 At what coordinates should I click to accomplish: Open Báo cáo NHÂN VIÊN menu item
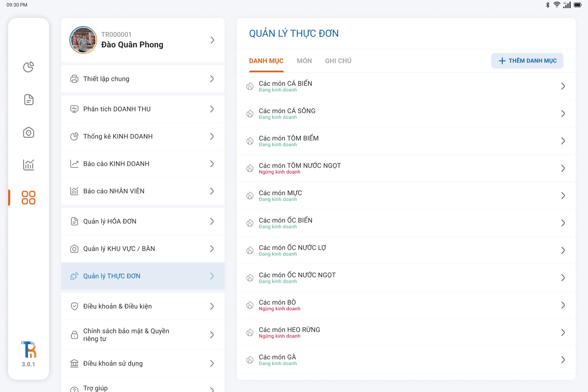pos(143,191)
